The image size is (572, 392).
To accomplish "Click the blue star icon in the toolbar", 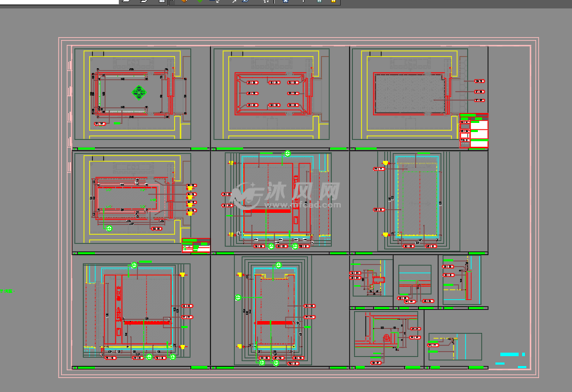I will 285,2.
